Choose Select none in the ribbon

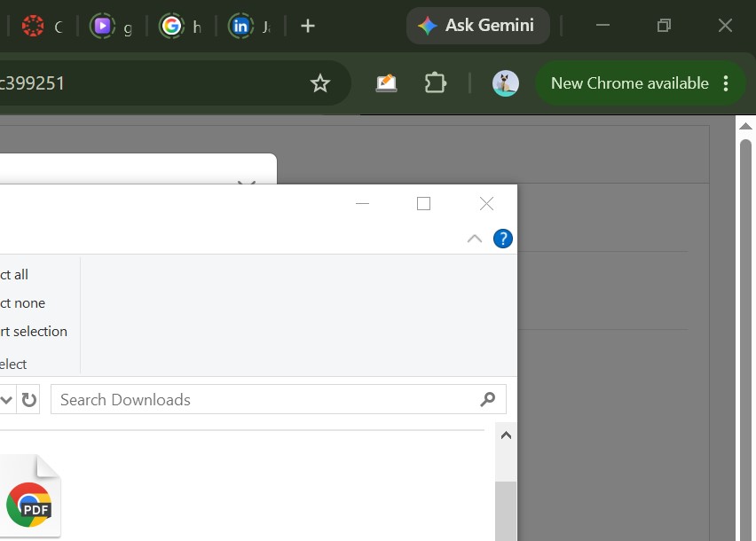click(23, 303)
